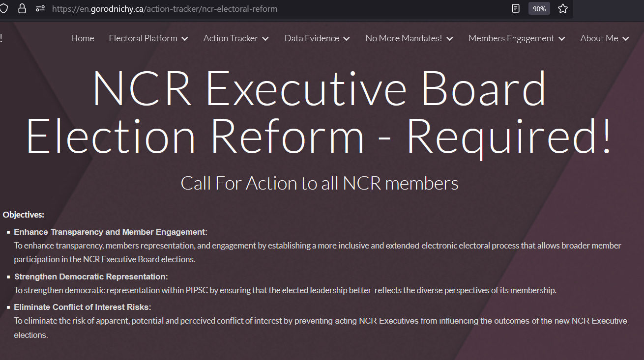Click the paragraph starting 'To eliminate the risk'
Viewport: 644px width, 360px height.
point(321,328)
